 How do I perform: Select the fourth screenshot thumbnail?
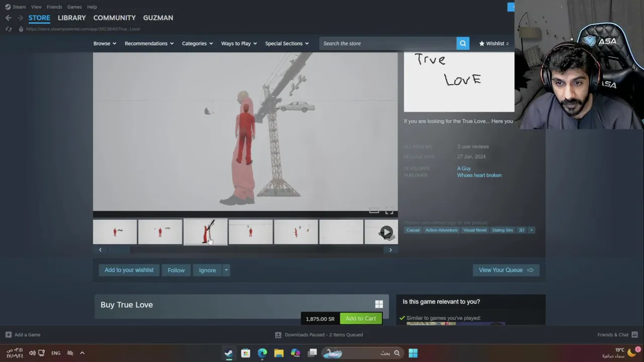point(251,232)
